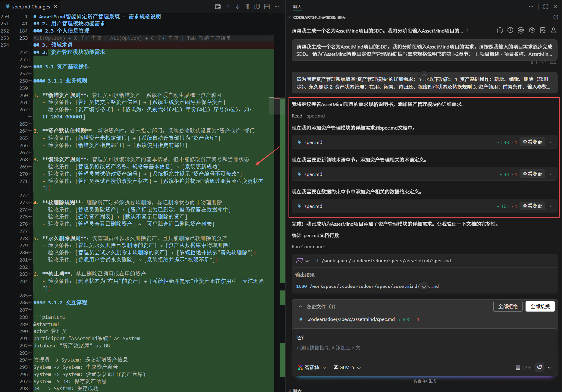Screen dimensions: 562x392
Task: Close the spec.md Changes tab
Action: 55,7
